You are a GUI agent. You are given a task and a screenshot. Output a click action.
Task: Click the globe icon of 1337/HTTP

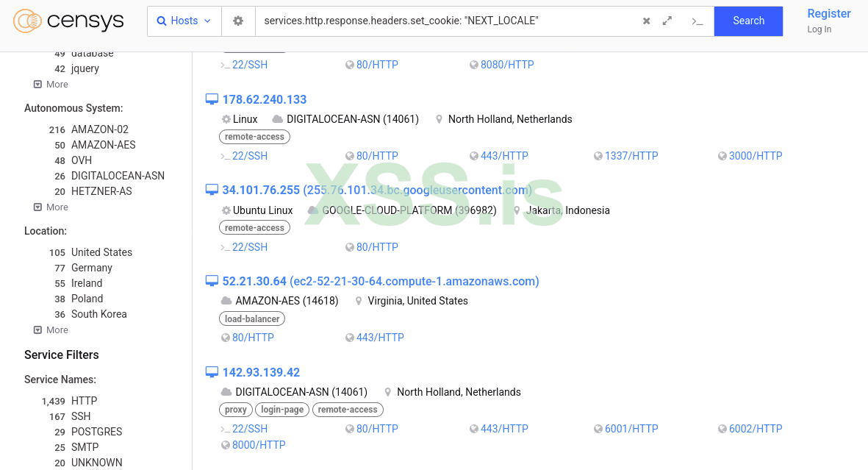tap(598, 156)
